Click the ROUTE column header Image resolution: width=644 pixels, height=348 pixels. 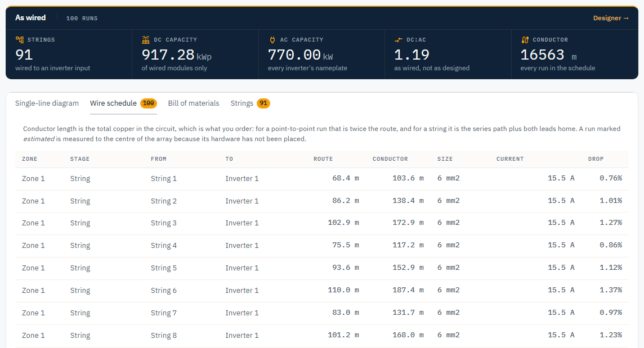click(323, 159)
